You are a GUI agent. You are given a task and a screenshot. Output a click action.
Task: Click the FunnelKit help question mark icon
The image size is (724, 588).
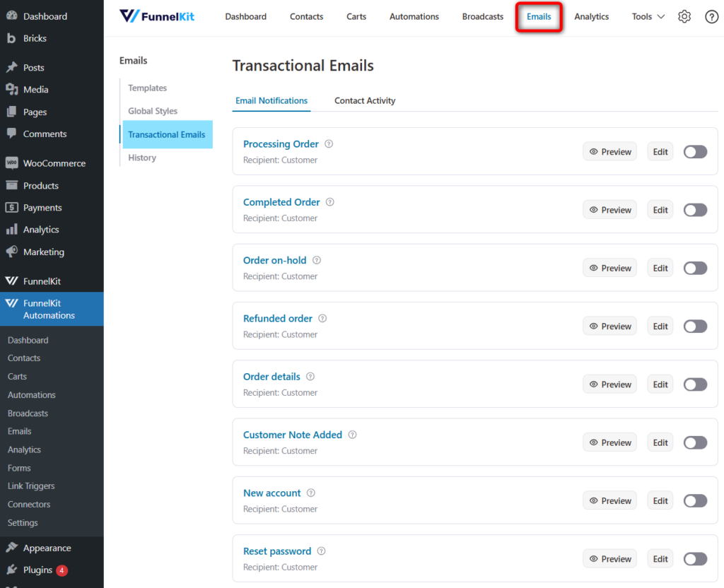point(711,16)
